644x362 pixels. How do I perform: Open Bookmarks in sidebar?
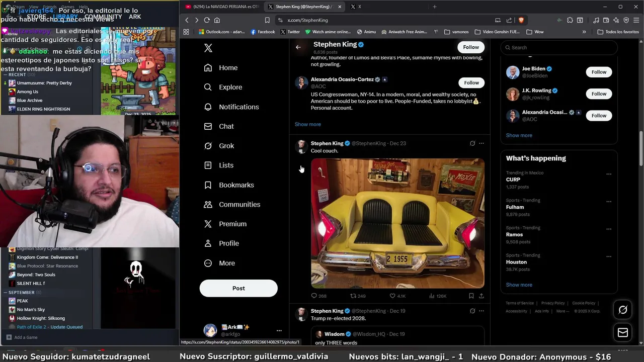[x=229, y=185]
